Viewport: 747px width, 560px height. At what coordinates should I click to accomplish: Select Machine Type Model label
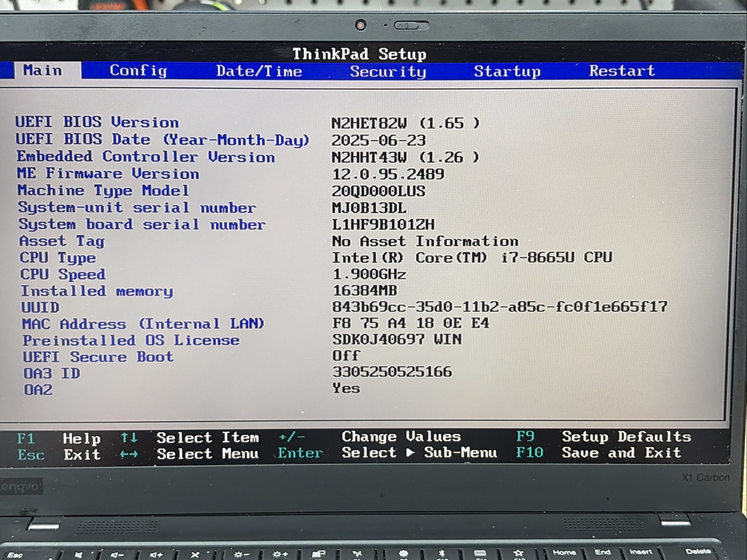[103, 190]
